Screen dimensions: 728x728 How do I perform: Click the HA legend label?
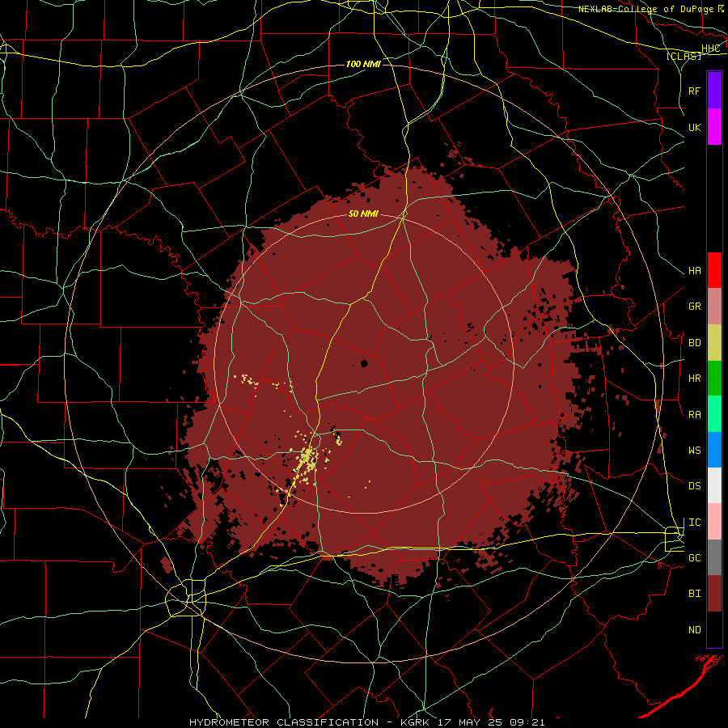tap(694, 271)
